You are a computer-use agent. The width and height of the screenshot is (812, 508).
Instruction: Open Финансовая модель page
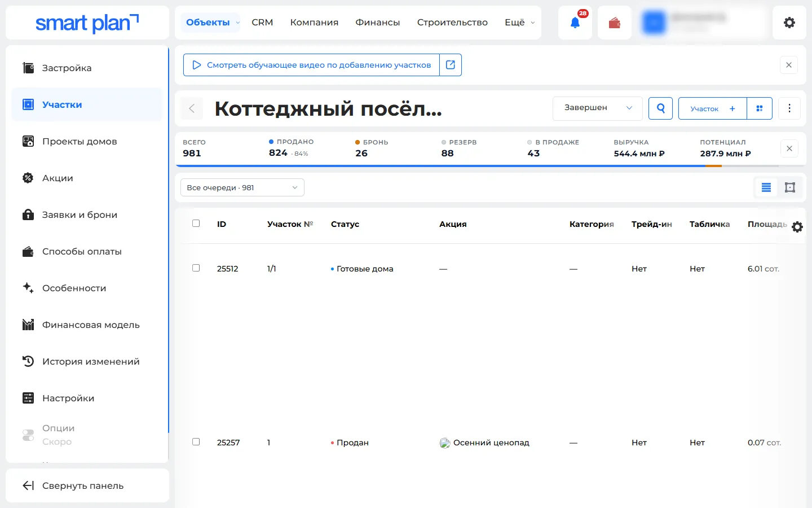click(87, 325)
